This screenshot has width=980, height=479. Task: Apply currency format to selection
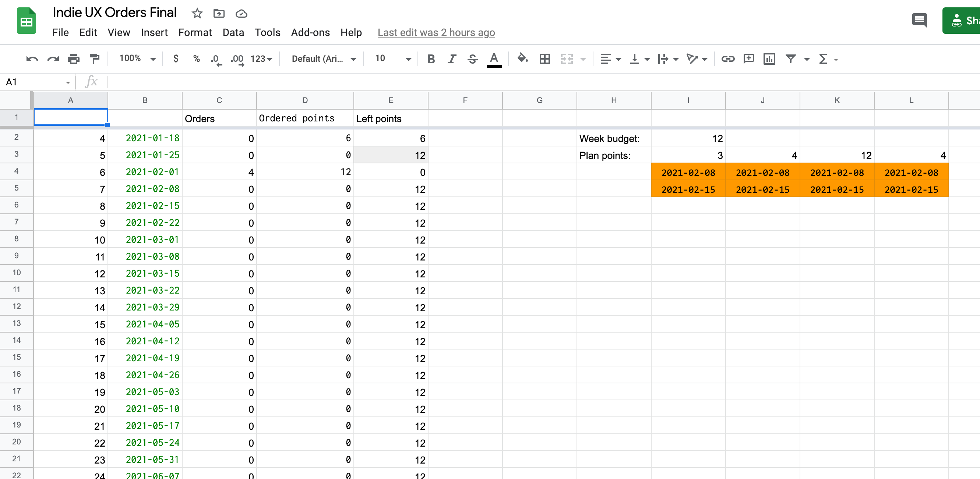176,59
